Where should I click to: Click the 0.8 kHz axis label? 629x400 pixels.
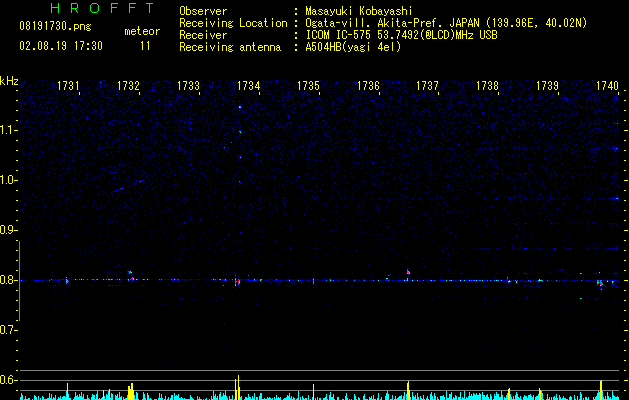coord(8,280)
